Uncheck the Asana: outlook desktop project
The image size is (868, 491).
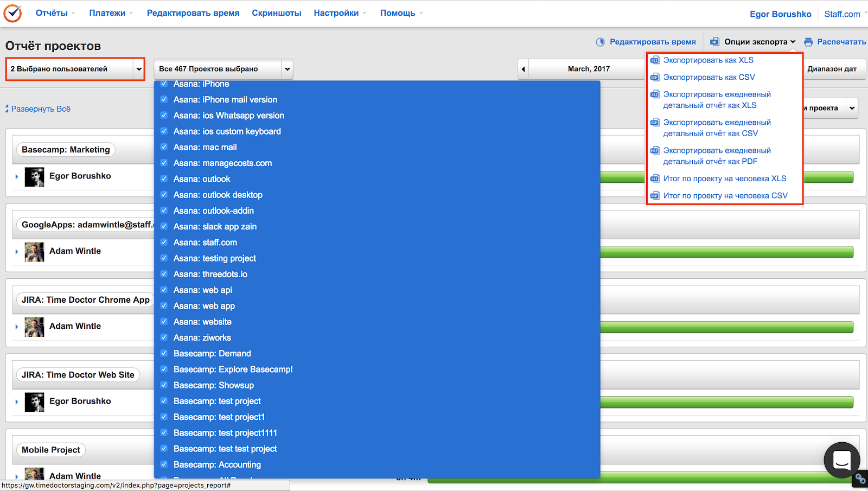(x=164, y=195)
